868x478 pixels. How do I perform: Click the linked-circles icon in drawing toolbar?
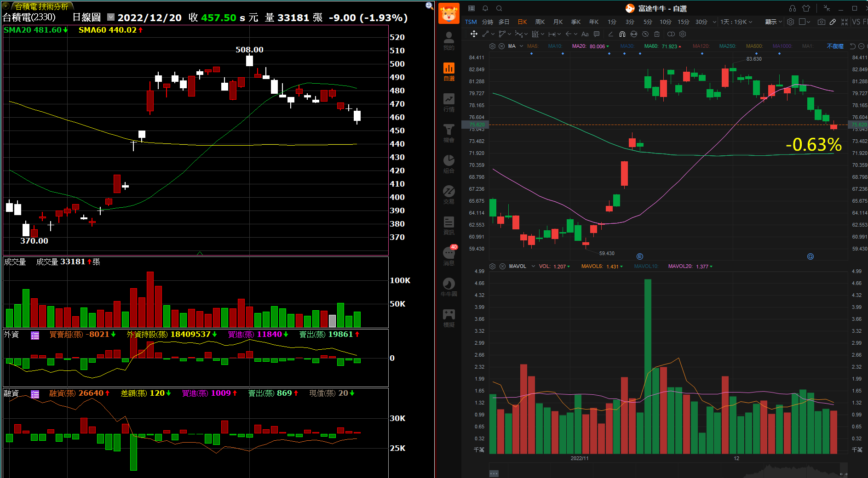tap(671, 34)
